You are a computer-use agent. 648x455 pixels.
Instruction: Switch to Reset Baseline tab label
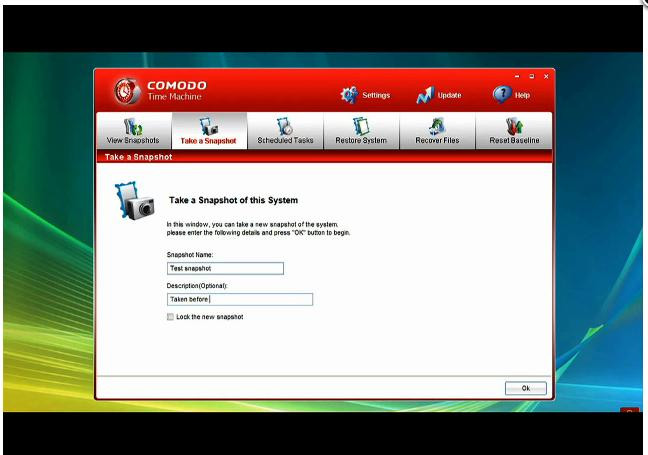[514, 141]
